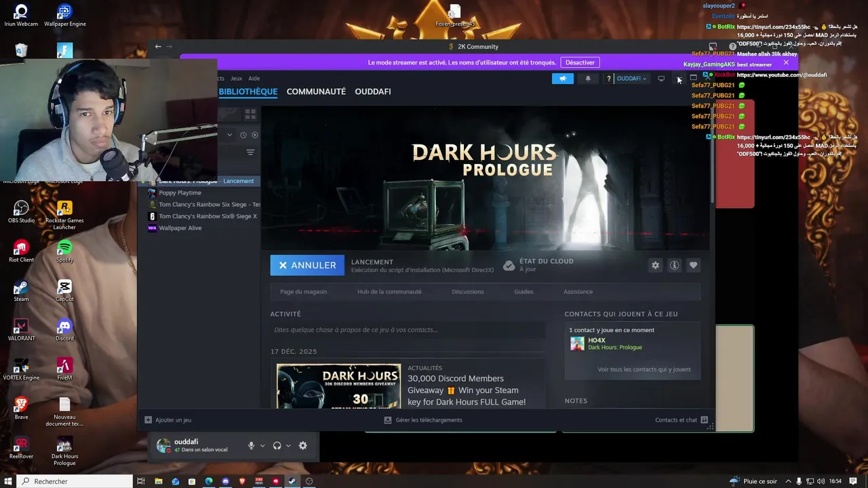Image resolution: width=868 pixels, height=488 pixels.
Task: Click the ready-to-play filter icon
Action: tap(255, 135)
